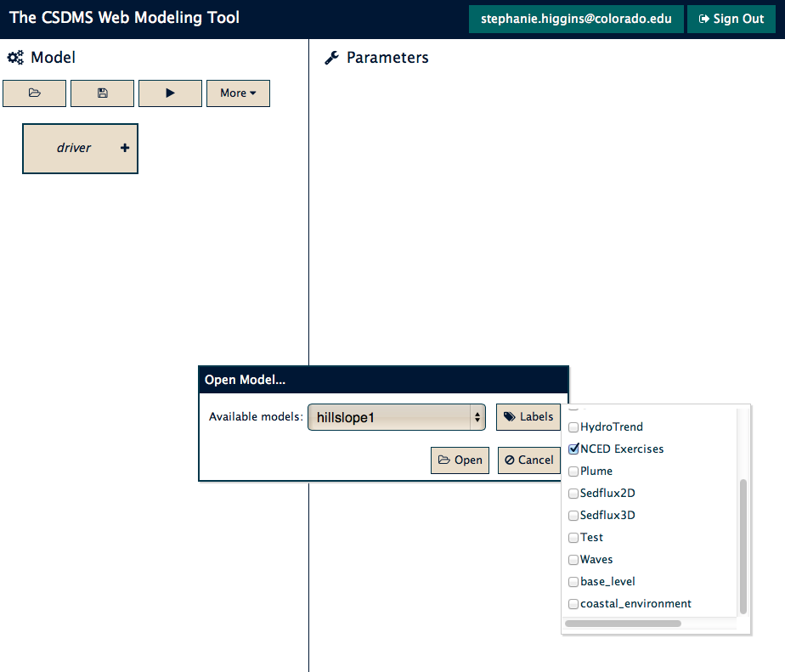785x672 pixels.
Task: Click Open in the dialog
Action: pos(460,460)
